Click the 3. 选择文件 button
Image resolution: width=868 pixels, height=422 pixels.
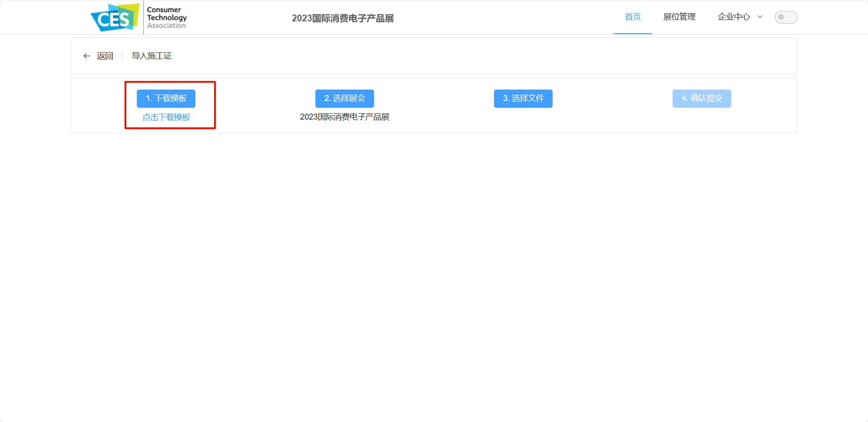523,98
